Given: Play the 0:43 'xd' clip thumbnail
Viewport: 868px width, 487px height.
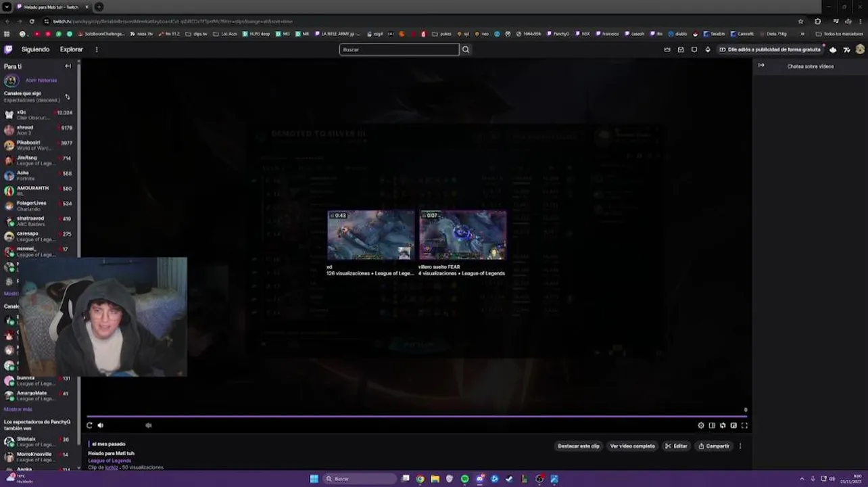Looking at the screenshot, I should coord(370,235).
